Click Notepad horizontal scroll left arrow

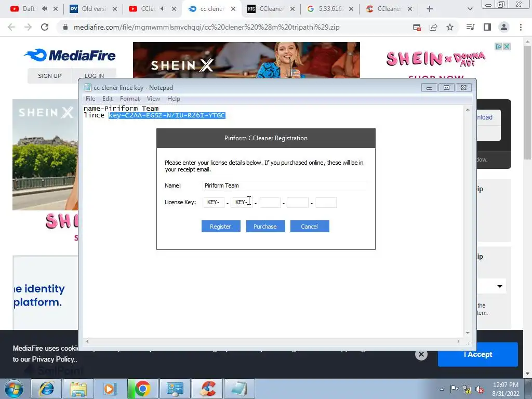[87, 341]
